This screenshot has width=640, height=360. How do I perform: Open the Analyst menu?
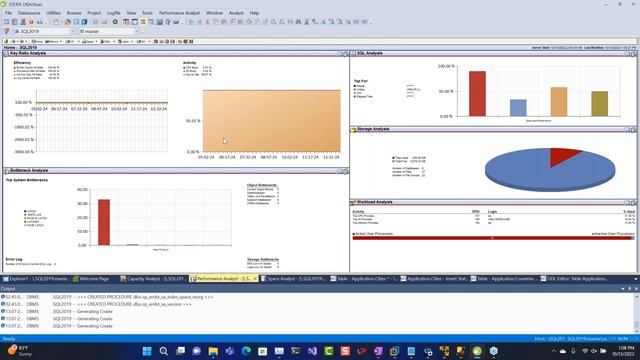(x=236, y=13)
